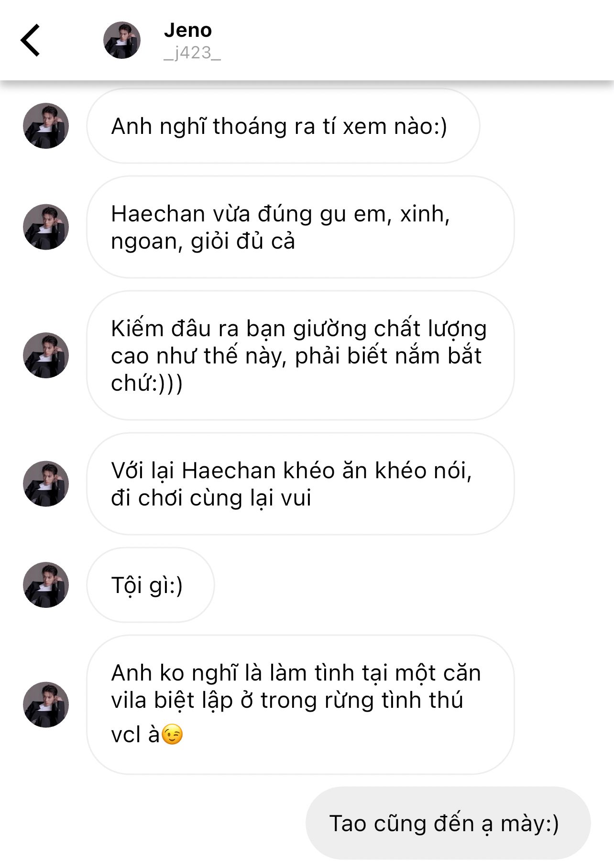Tap avatar beside 'Haechan vừa đúng gu' message
614x868 pixels.
pos(46,227)
